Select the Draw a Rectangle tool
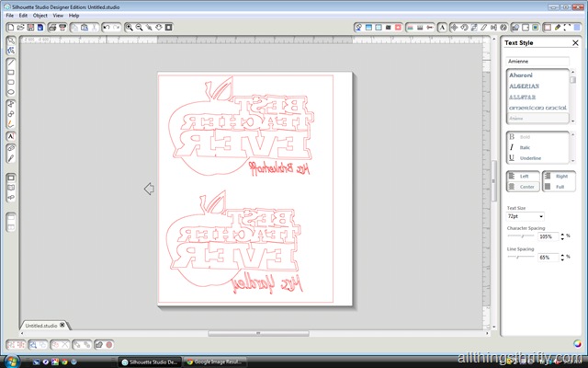This screenshot has height=368, width=588. click(x=11, y=73)
